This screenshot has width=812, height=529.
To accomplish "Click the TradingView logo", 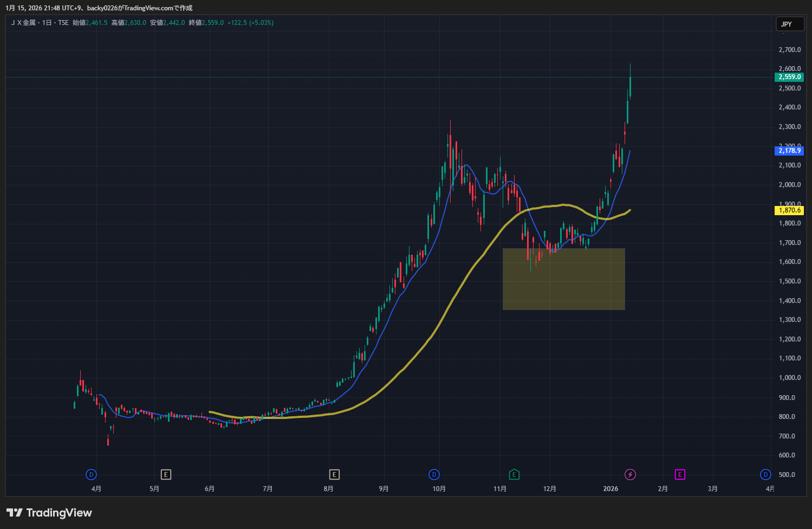I will 49,513.
